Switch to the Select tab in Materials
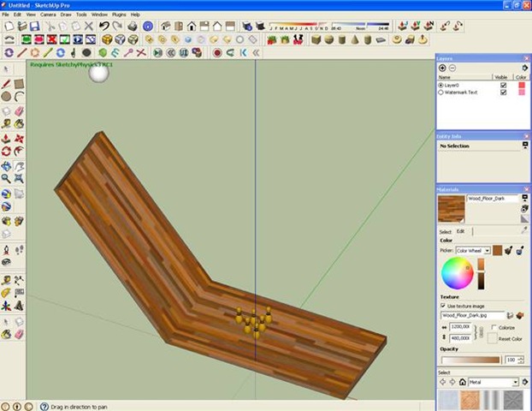 (x=445, y=231)
